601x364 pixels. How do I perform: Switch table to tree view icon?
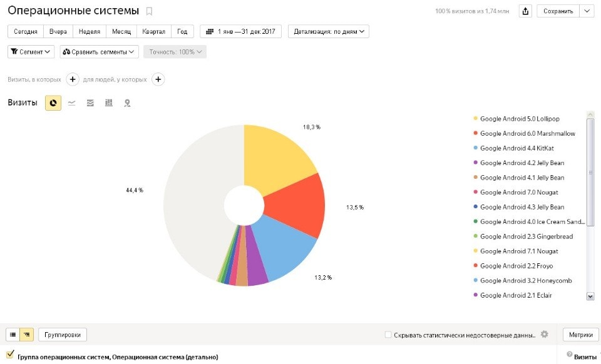coord(27,335)
